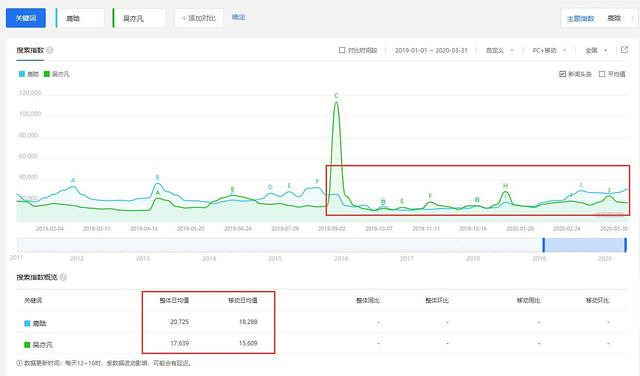Click the help icon beside 搜索指数概览
This screenshot has height=376, width=640.
tap(63, 277)
